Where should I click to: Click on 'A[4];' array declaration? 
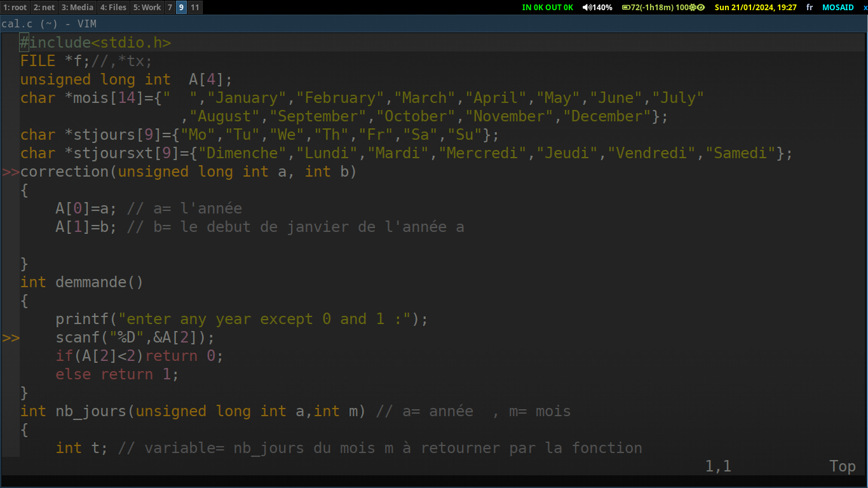pyautogui.click(x=211, y=79)
